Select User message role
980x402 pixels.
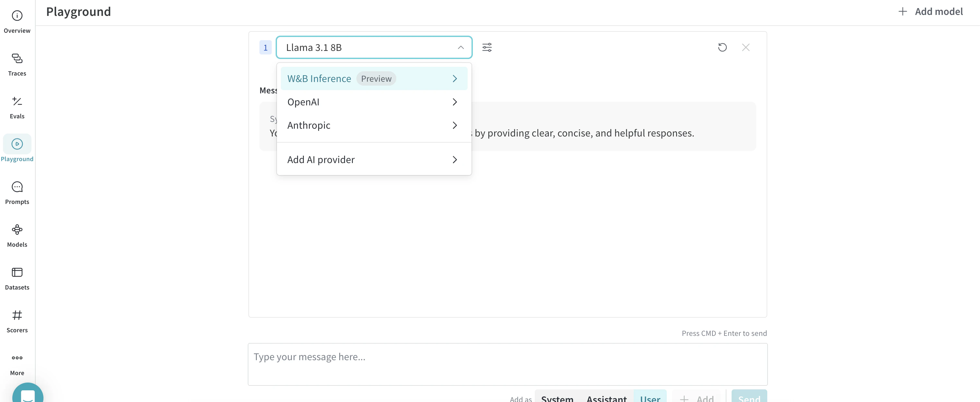[650, 398]
